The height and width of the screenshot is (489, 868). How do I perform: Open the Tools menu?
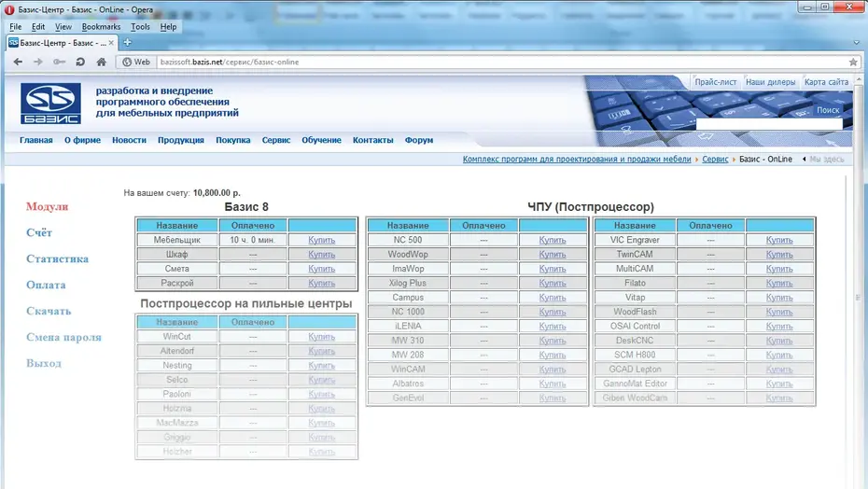(x=140, y=26)
